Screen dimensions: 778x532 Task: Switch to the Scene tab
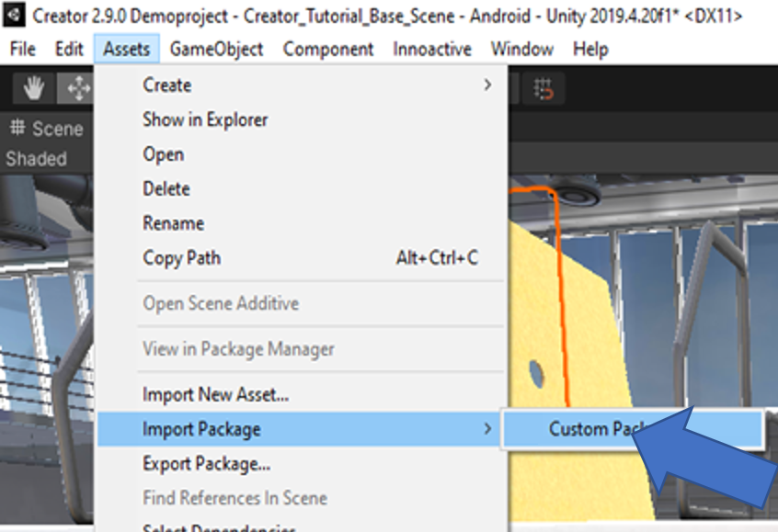pyautogui.click(x=47, y=129)
